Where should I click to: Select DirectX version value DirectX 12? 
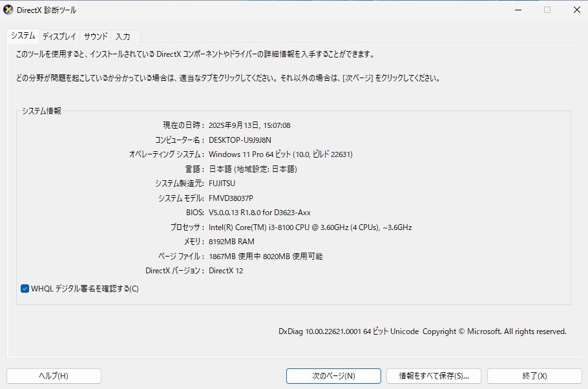[226, 271]
